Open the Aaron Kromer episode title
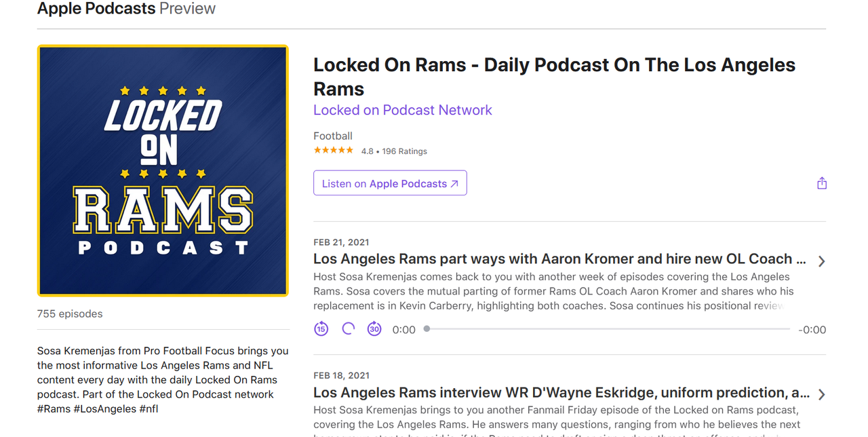Screen dimensions: 868x437 [x=559, y=259]
